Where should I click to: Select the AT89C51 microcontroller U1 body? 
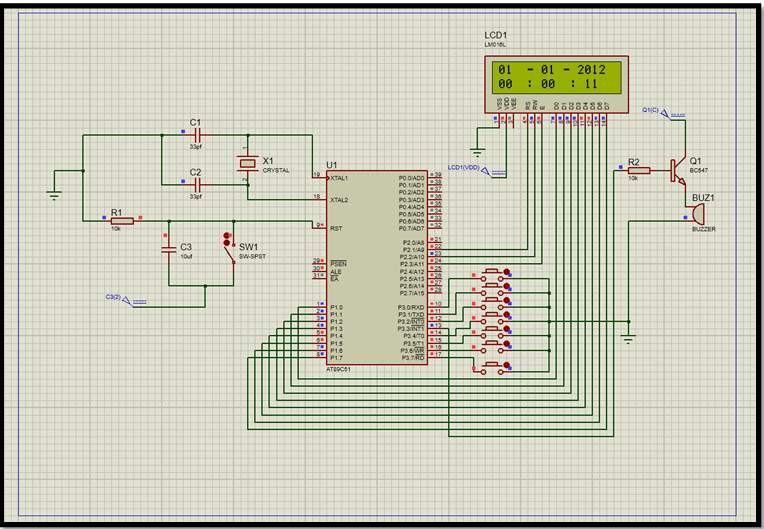pyautogui.click(x=377, y=267)
